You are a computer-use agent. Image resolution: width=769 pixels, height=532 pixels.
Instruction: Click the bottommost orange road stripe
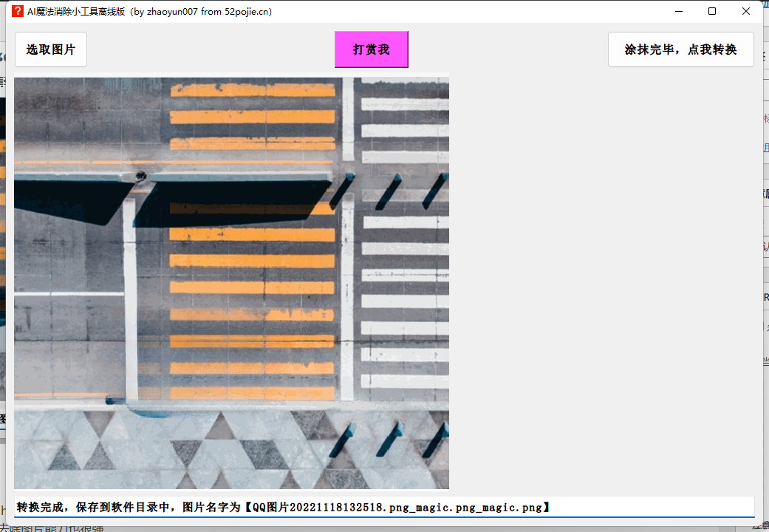[x=252, y=393]
